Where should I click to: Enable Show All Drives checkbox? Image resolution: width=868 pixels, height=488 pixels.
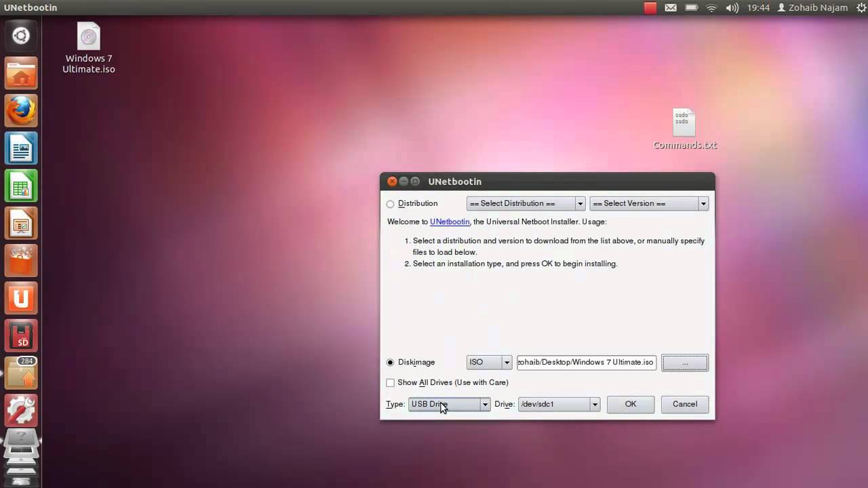390,383
